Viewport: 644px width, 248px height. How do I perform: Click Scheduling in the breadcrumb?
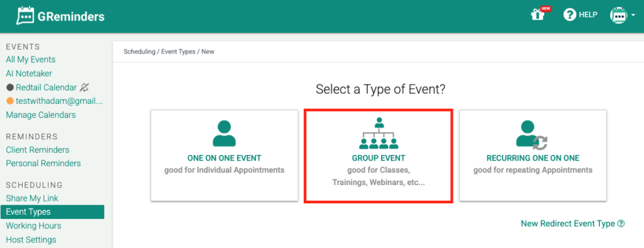coord(139,52)
